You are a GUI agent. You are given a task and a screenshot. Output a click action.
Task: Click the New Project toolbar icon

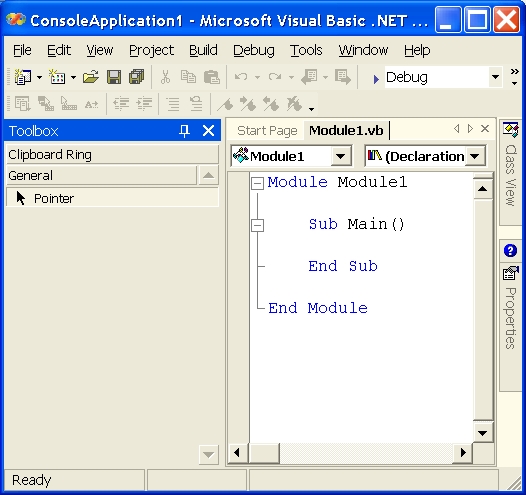23,77
